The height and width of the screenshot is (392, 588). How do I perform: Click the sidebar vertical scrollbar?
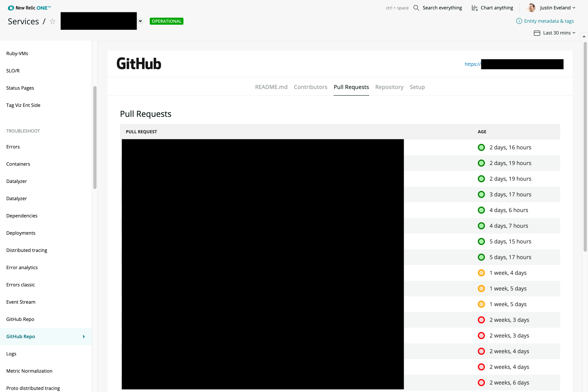coord(95,137)
